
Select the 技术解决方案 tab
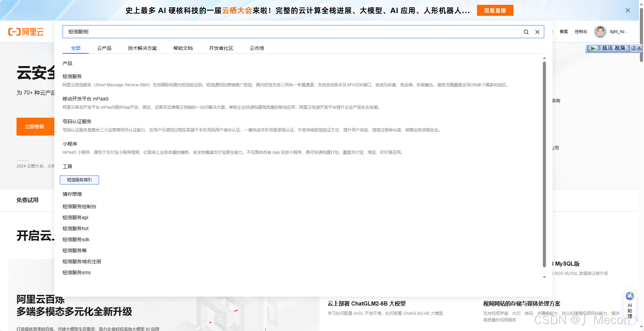click(x=142, y=48)
